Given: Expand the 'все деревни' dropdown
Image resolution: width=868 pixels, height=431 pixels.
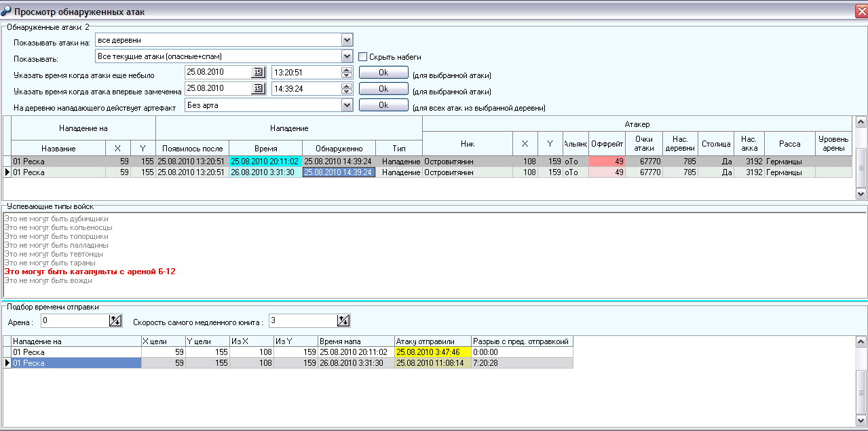Looking at the screenshot, I should point(347,40).
